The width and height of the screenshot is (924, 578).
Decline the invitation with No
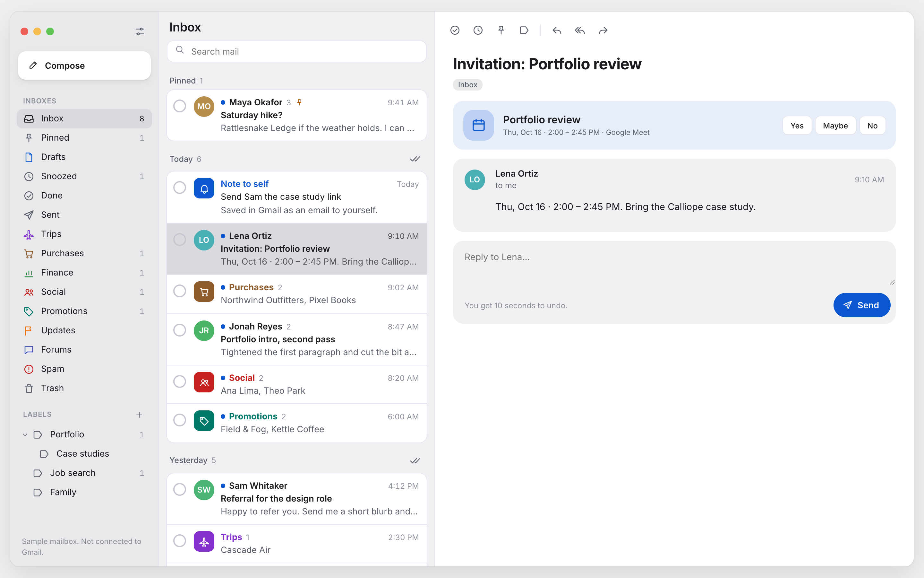872,125
